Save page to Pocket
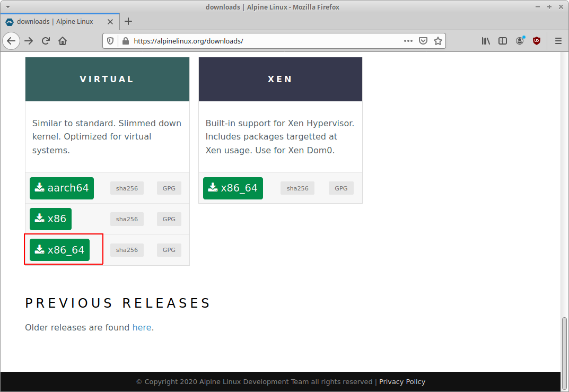The height and width of the screenshot is (392, 569). coord(423,41)
